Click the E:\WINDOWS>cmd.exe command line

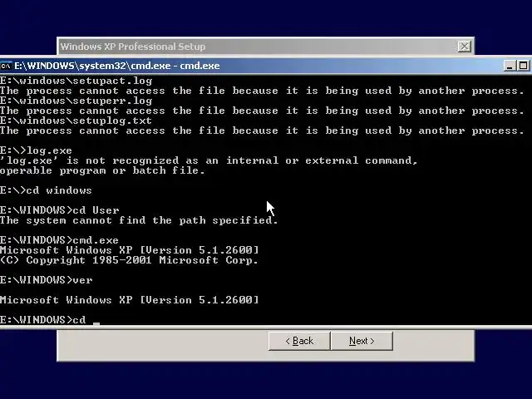pyautogui.click(x=59, y=240)
